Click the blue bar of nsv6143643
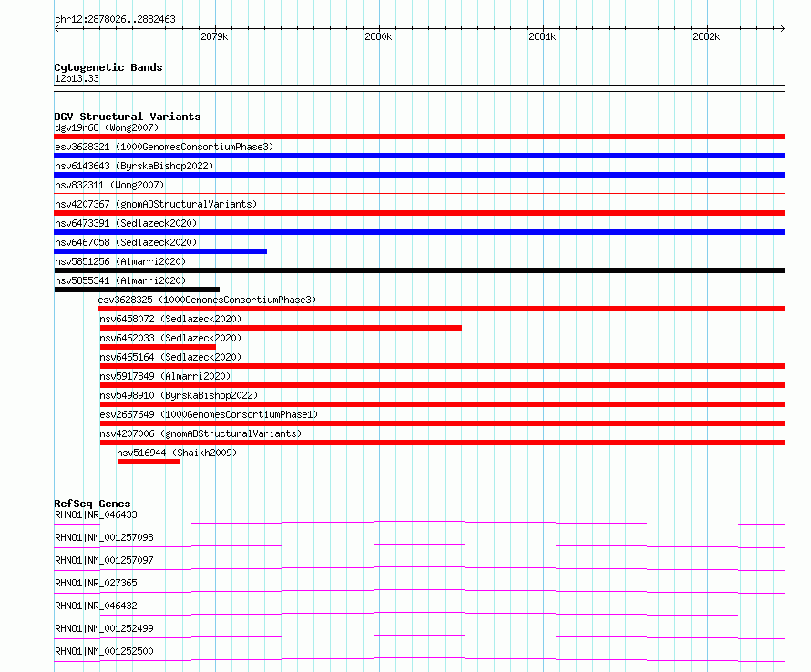The image size is (811, 672). [419, 175]
